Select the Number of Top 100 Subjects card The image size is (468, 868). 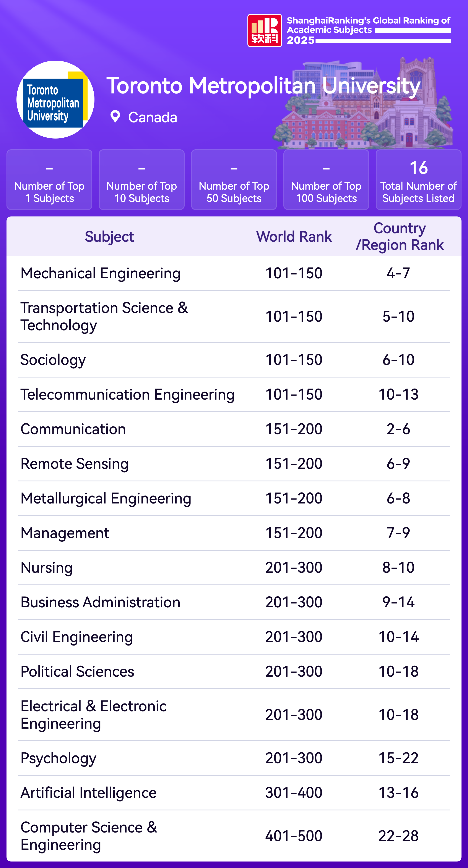326,180
